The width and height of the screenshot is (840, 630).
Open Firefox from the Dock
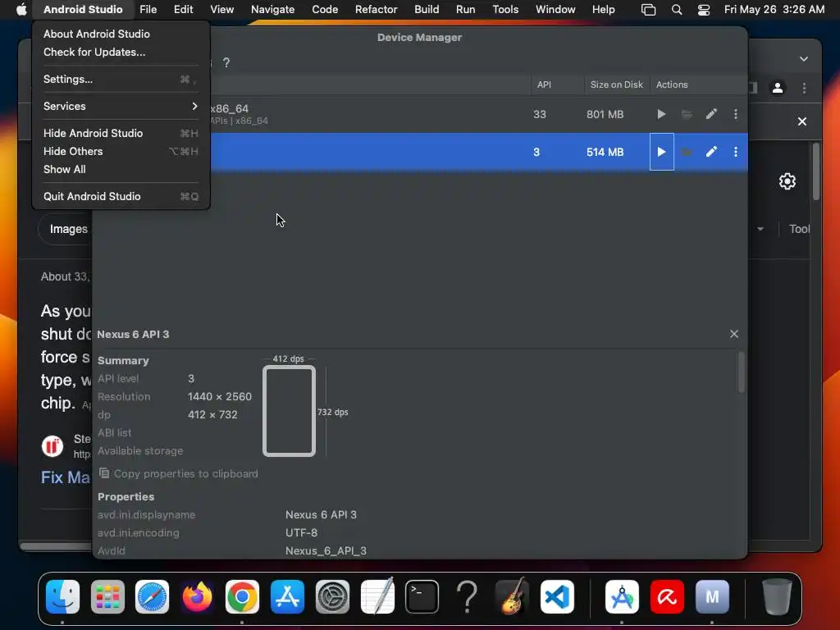coord(197,596)
